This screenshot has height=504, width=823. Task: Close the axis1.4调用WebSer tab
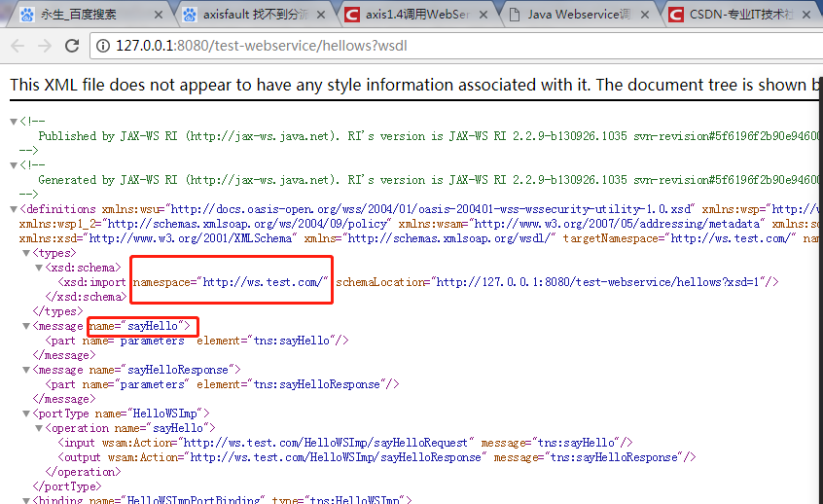(x=483, y=16)
